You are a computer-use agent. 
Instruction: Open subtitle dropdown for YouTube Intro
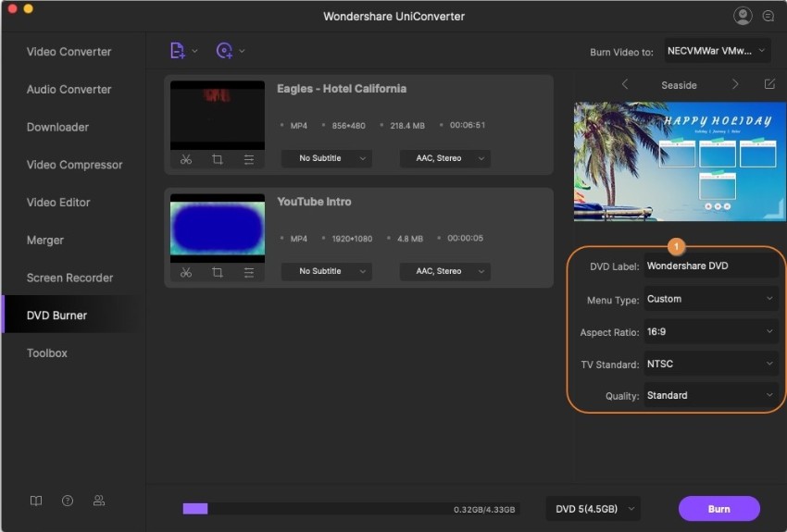[327, 271]
